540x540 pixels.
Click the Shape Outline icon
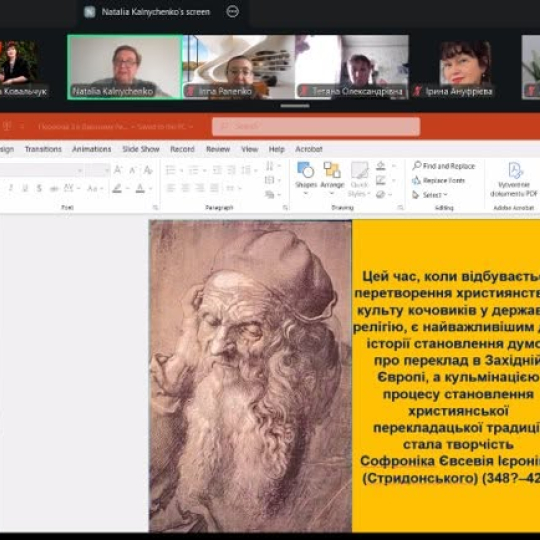[381, 180]
